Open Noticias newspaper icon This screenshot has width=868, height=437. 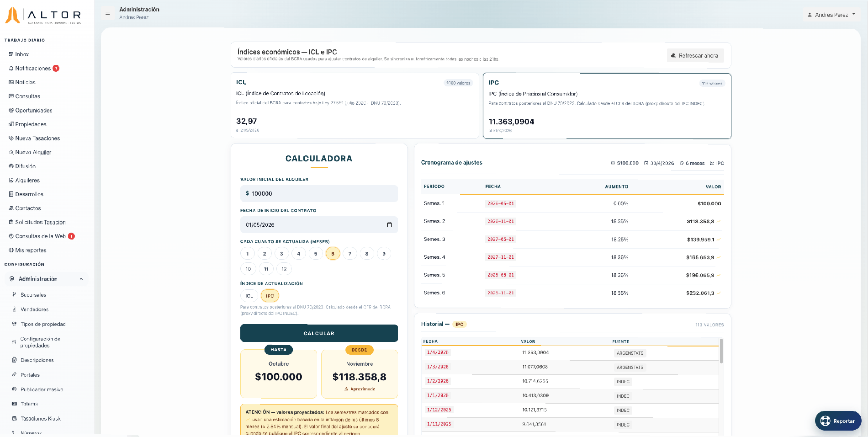click(x=11, y=82)
